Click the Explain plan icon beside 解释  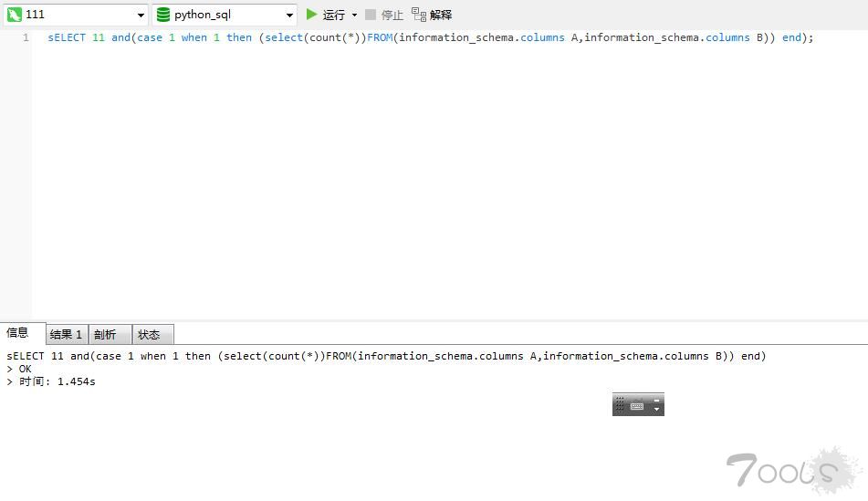click(419, 15)
